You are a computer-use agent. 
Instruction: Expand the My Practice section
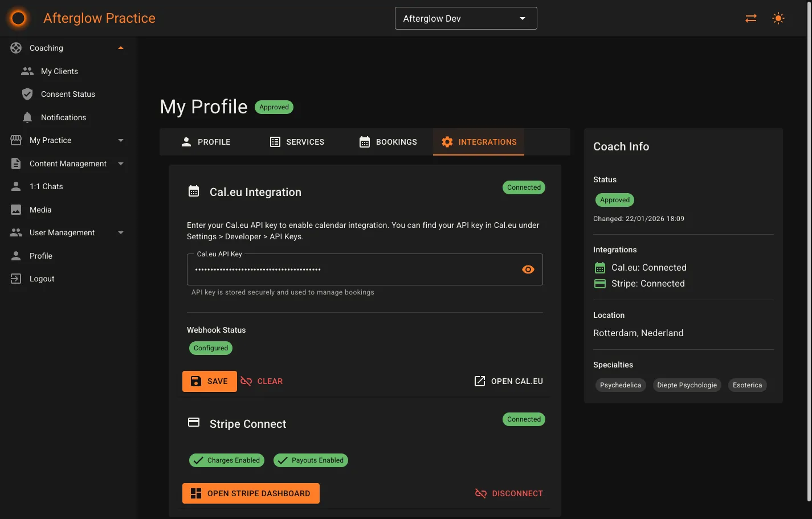[x=120, y=140]
